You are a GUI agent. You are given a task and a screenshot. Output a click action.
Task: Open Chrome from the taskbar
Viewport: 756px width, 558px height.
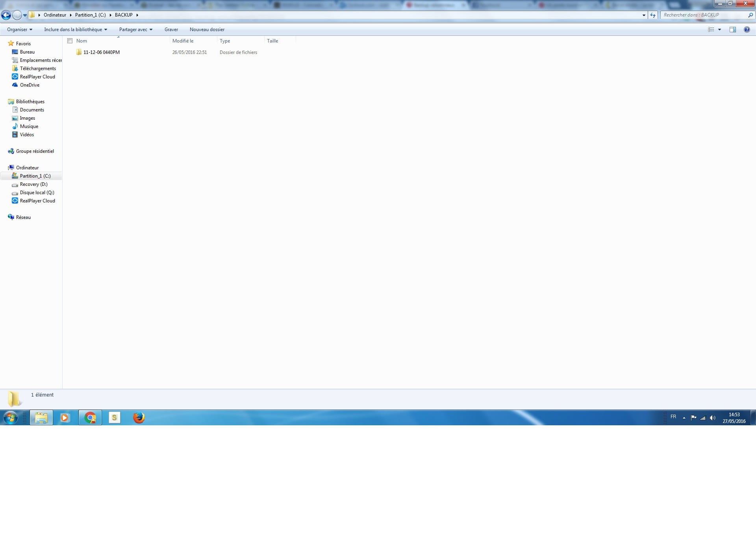pyautogui.click(x=90, y=417)
